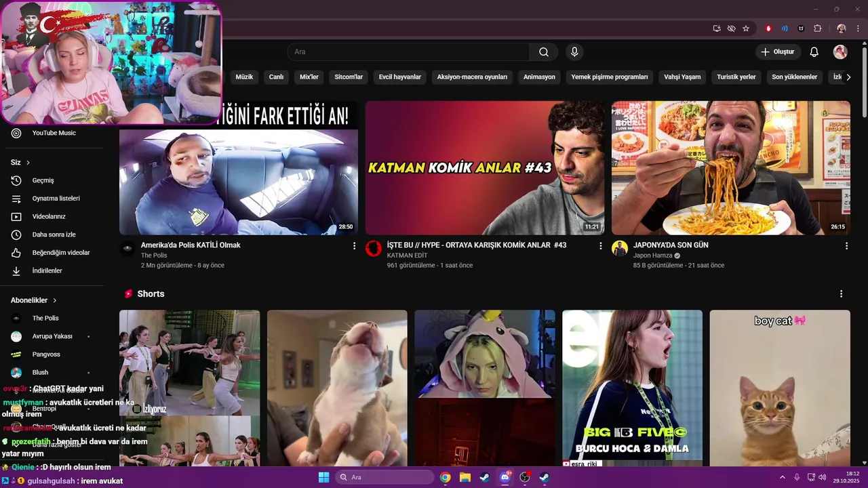The height and width of the screenshot is (488, 868).
Task: Click the red Shorts logo icon
Action: coord(128,294)
